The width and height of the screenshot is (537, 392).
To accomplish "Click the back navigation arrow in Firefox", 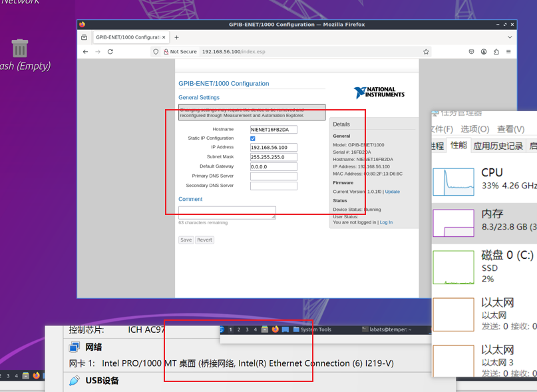I will [85, 51].
